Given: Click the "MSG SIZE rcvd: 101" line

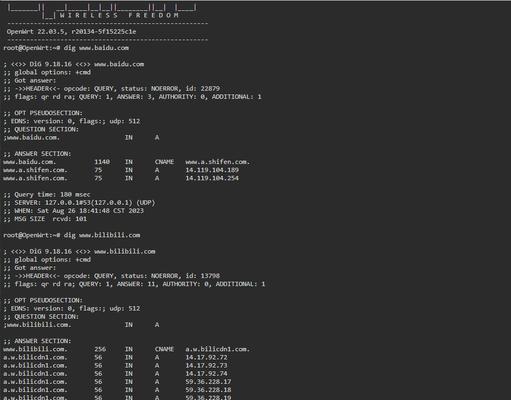Looking at the screenshot, I should point(45,219).
